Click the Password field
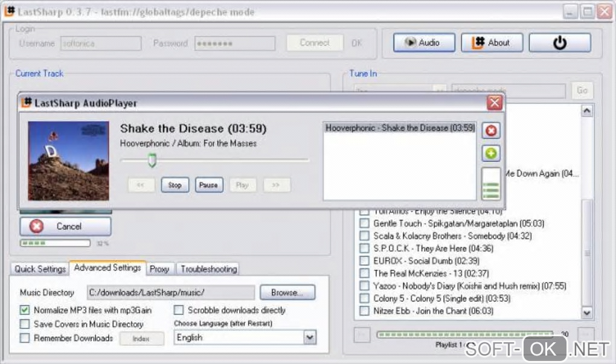The height and width of the screenshot is (364, 616). click(235, 43)
